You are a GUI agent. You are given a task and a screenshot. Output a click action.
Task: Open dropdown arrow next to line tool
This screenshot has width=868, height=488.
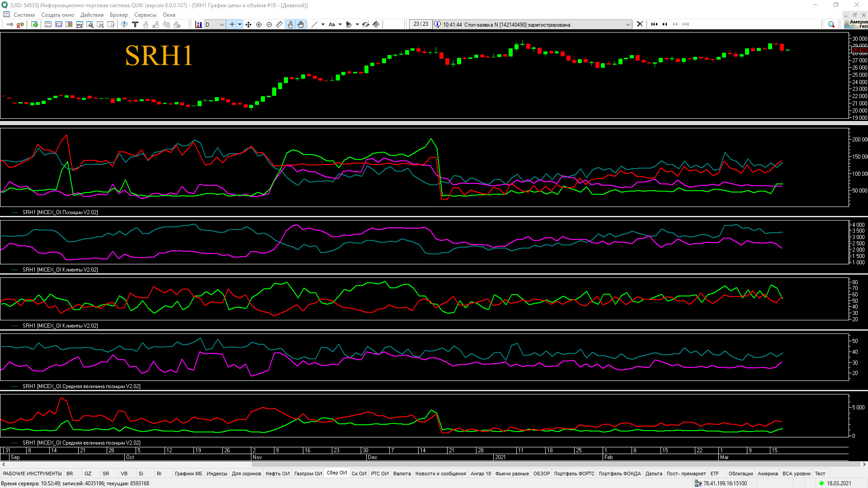[x=323, y=24]
